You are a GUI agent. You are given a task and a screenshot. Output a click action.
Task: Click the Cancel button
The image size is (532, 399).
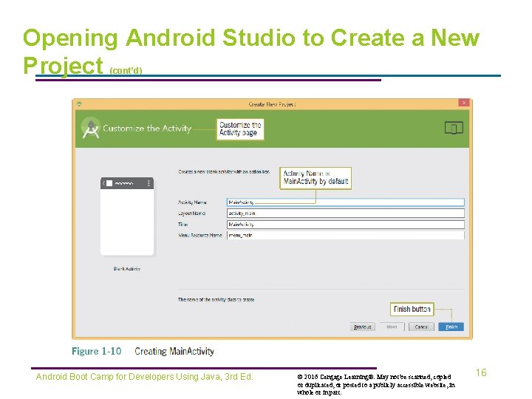(x=421, y=327)
